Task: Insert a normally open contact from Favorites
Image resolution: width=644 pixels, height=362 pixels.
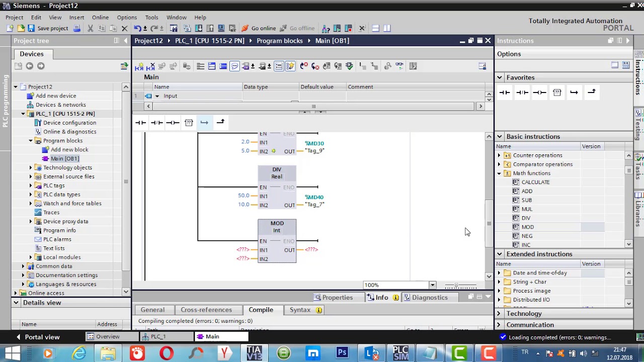Action: (x=505, y=92)
